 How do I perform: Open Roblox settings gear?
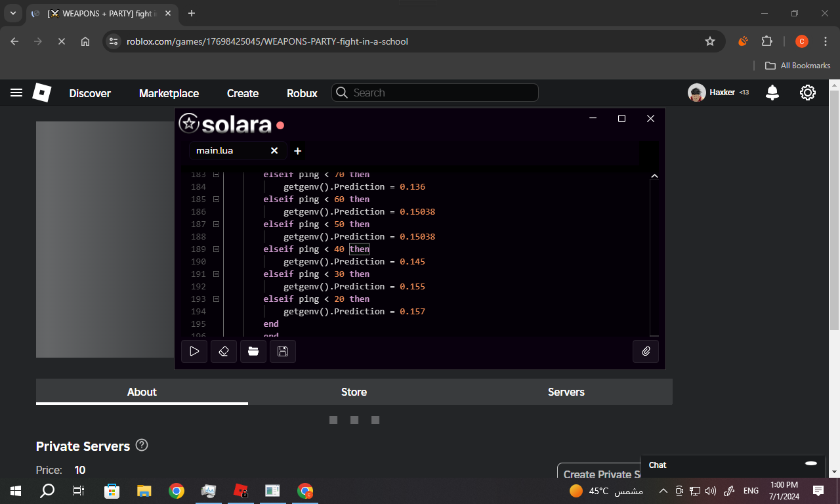(808, 93)
